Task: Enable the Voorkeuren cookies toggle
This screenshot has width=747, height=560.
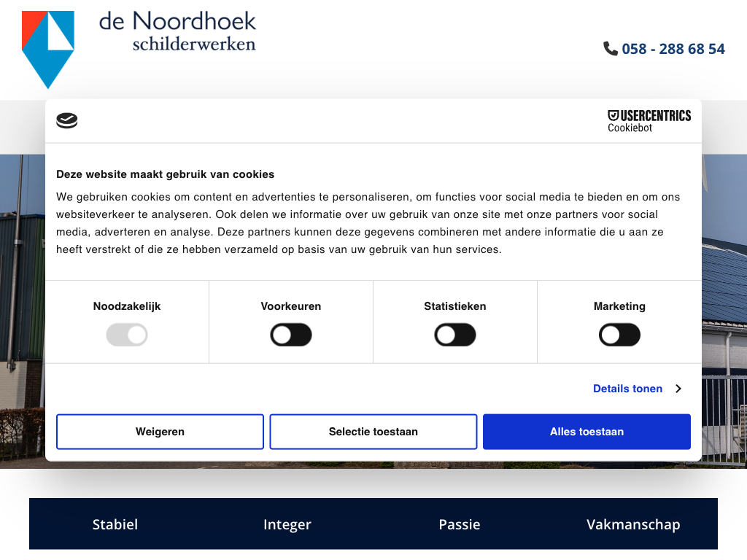Action: coord(291,335)
